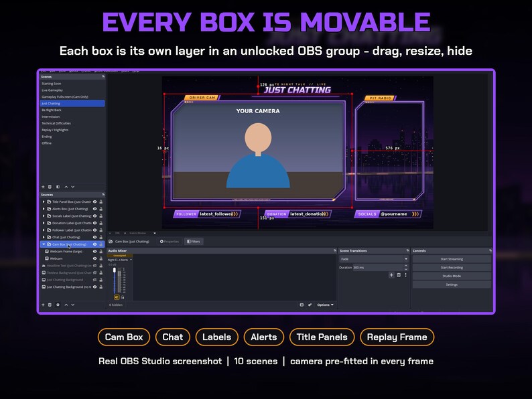Move scene down using Scenes toolbar arrow
Viewport: 532px width, 399px height.
point(72,187)
